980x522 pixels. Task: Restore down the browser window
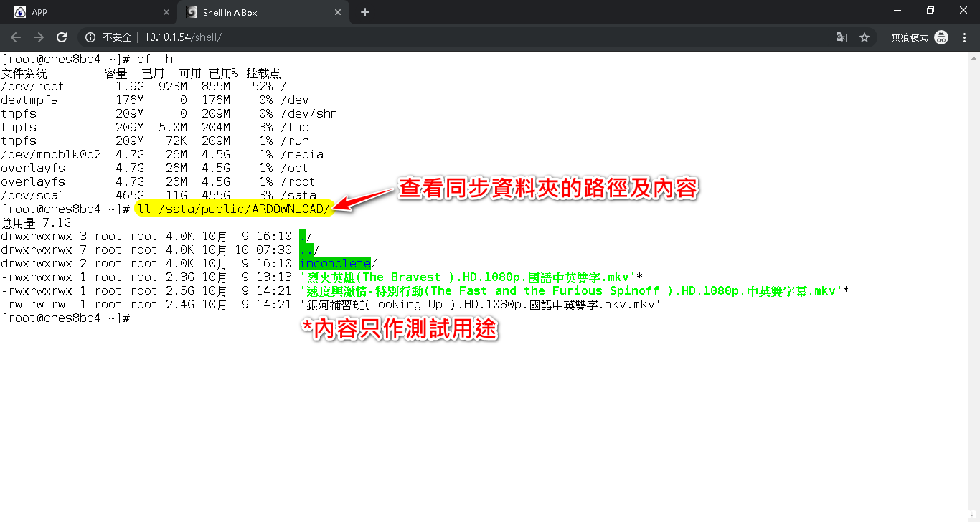[930, 10]
